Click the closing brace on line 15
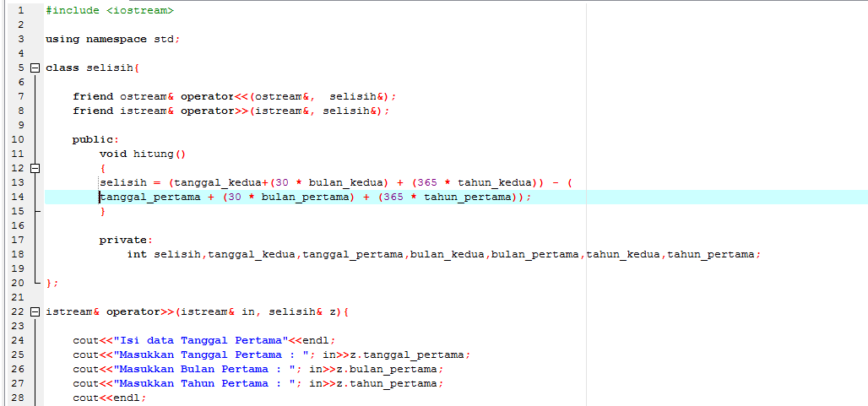 [103, 211]
